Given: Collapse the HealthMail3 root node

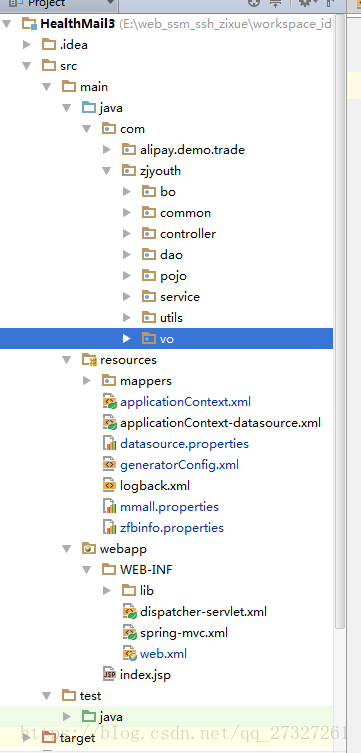Looking at the screenshot, I should [6, 24].
